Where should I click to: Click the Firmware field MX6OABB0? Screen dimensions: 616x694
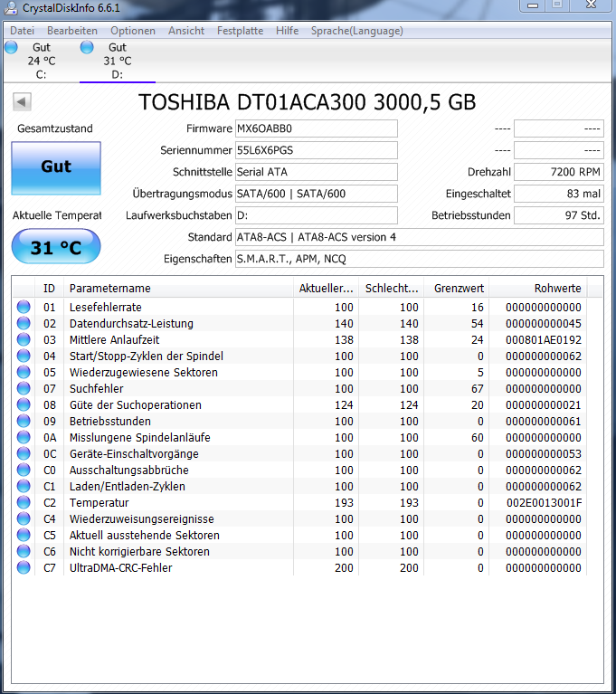pos(317,128)
